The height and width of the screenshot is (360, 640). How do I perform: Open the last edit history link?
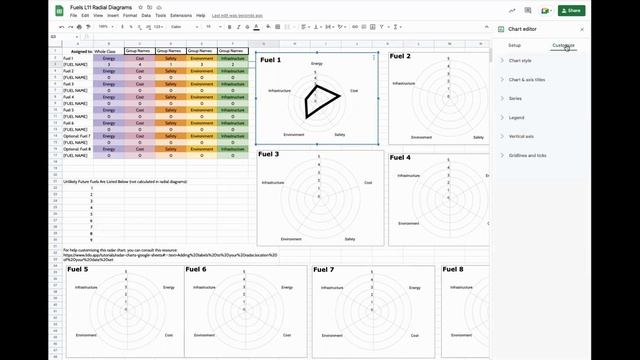click(237, 16)
